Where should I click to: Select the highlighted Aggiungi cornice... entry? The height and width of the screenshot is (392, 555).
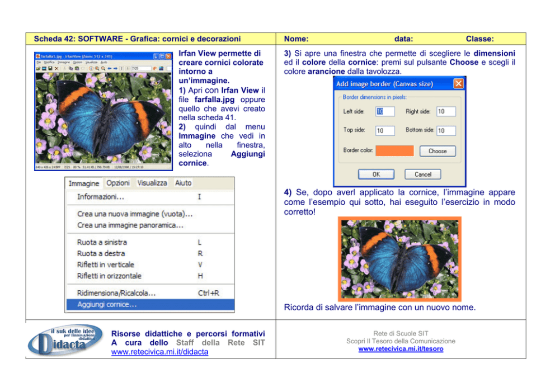pos(150,305)
